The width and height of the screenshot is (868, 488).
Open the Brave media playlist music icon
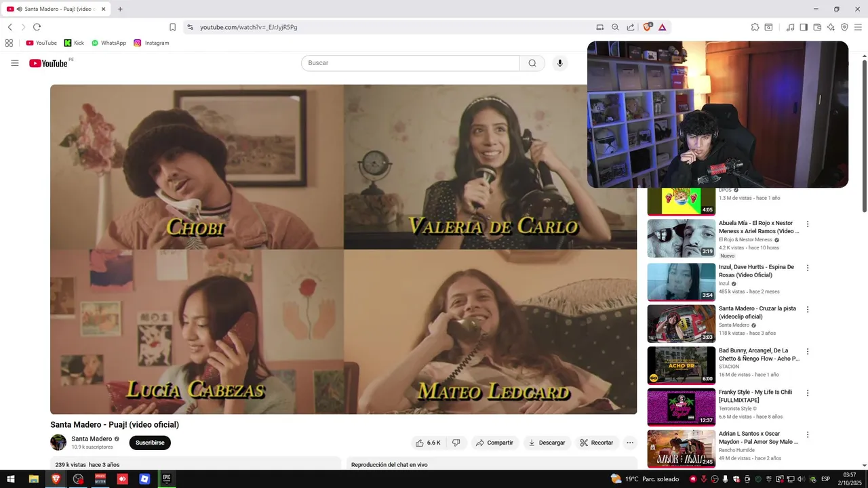[790, 27]
